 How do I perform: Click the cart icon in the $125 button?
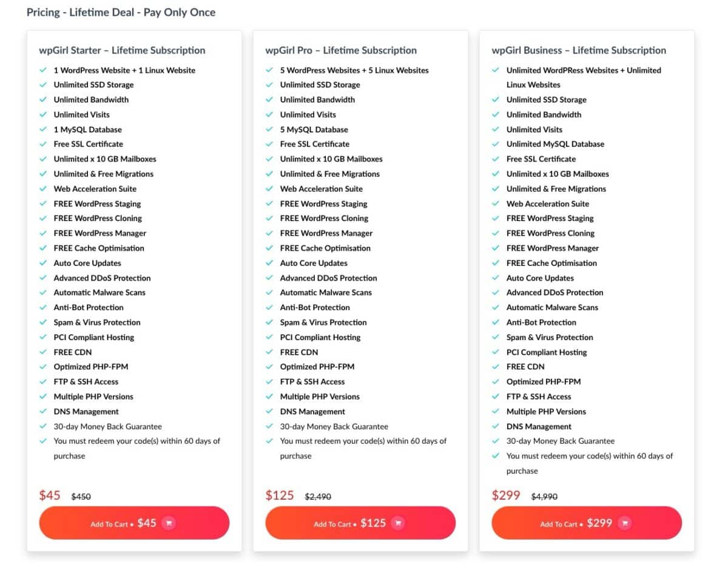point(398,523)
